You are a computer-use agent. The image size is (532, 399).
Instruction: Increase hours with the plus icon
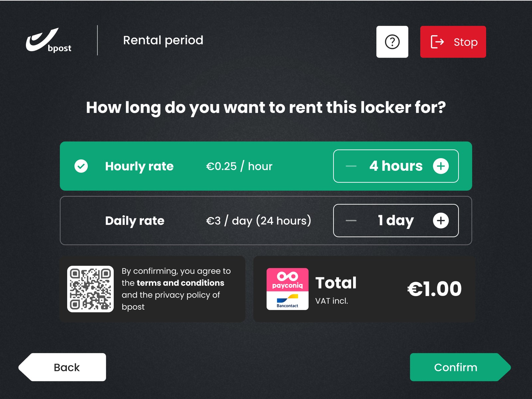coord(441,166)
